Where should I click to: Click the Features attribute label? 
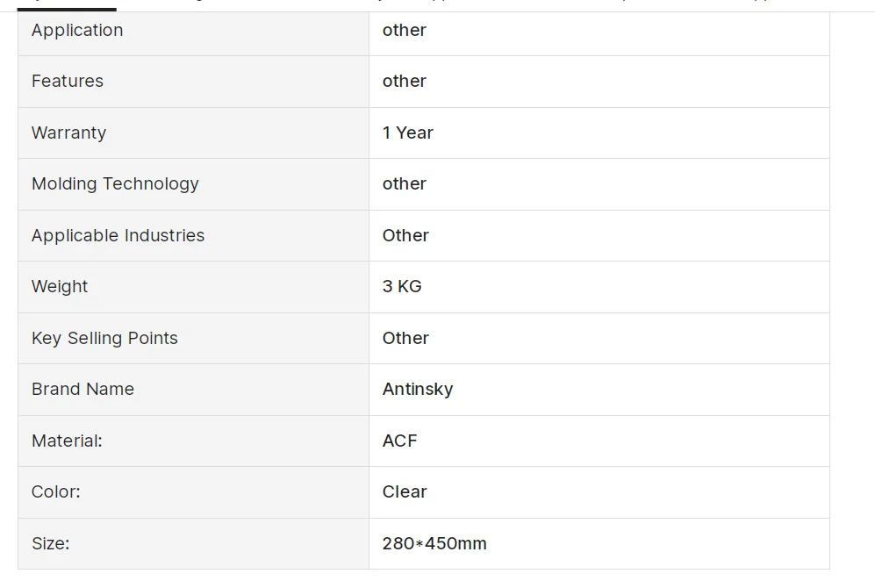coord(68,81)
